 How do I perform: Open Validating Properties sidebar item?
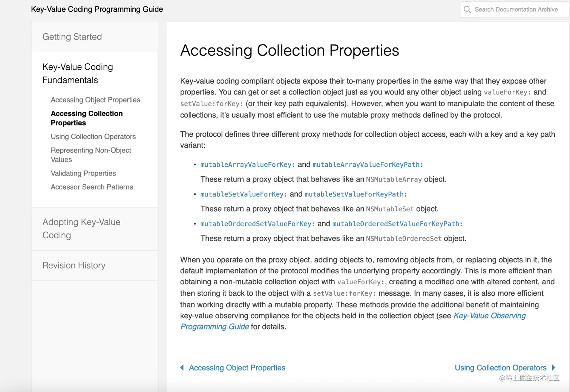[83, 173]
